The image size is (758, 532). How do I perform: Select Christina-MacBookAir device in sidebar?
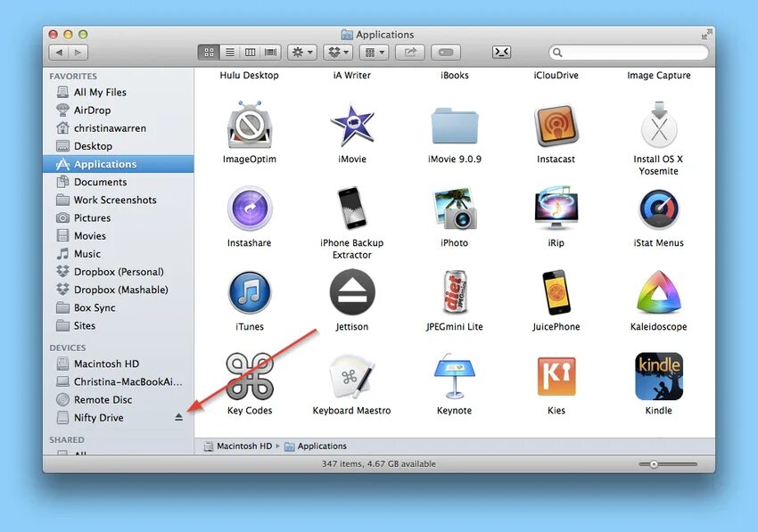(x=118, y=381)
